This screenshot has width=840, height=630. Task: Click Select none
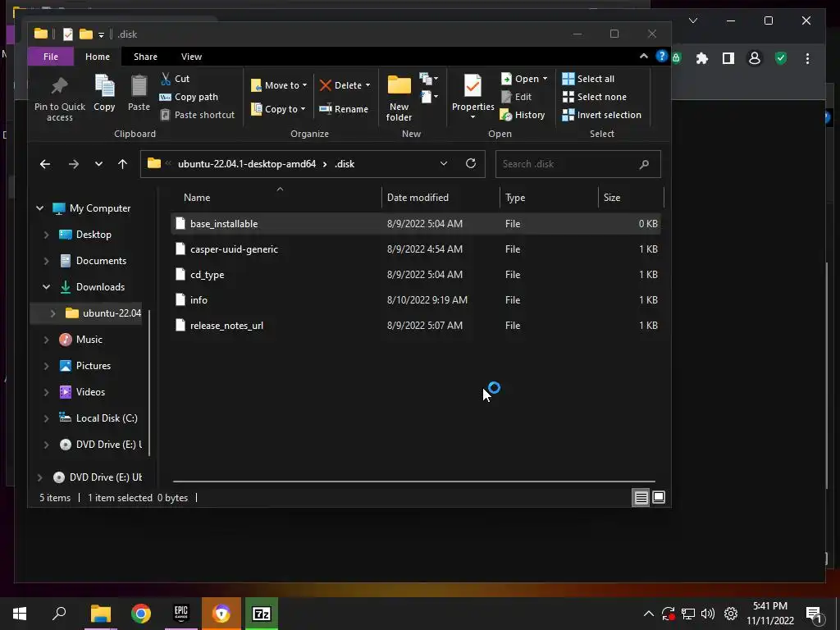[x=595, y=97]
